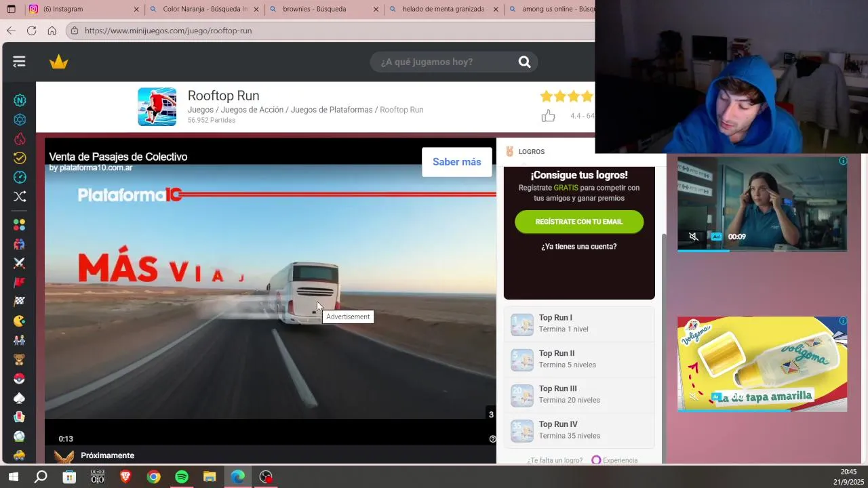This screenshot has width=868, height=488.
Task: Switch to the Instagram tab
Action: tap(82, 9)
